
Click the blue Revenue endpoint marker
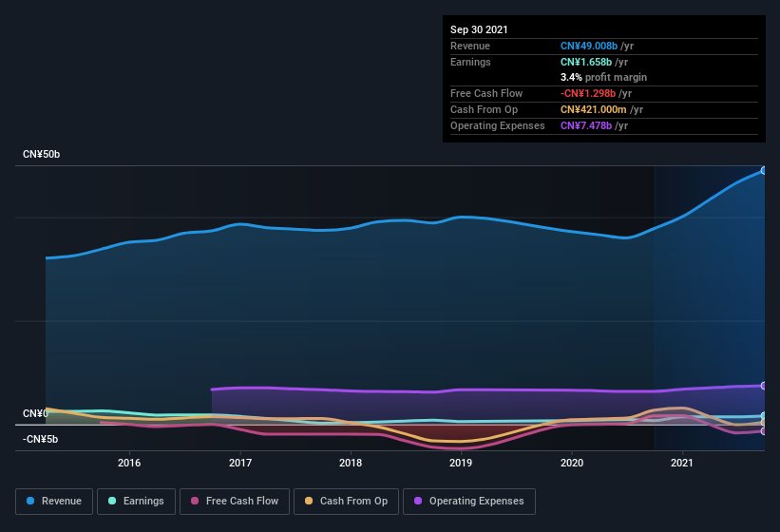point(764,171)
